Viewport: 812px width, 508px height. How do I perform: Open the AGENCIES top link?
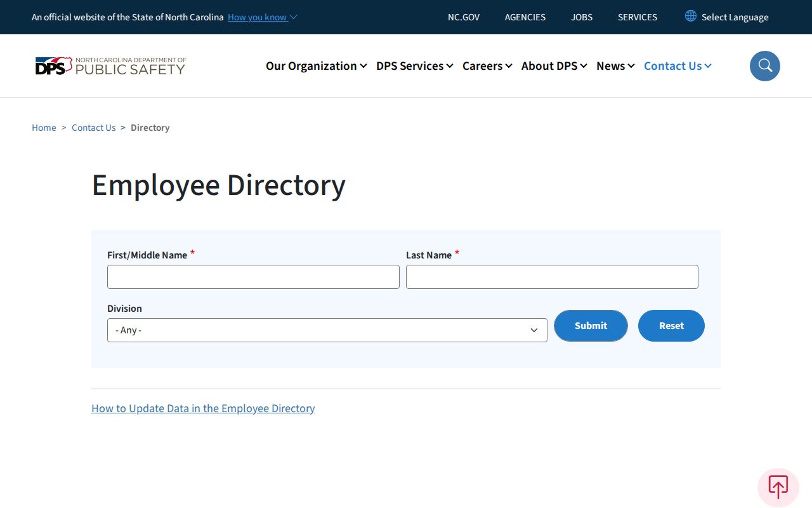tap(525, 17)
